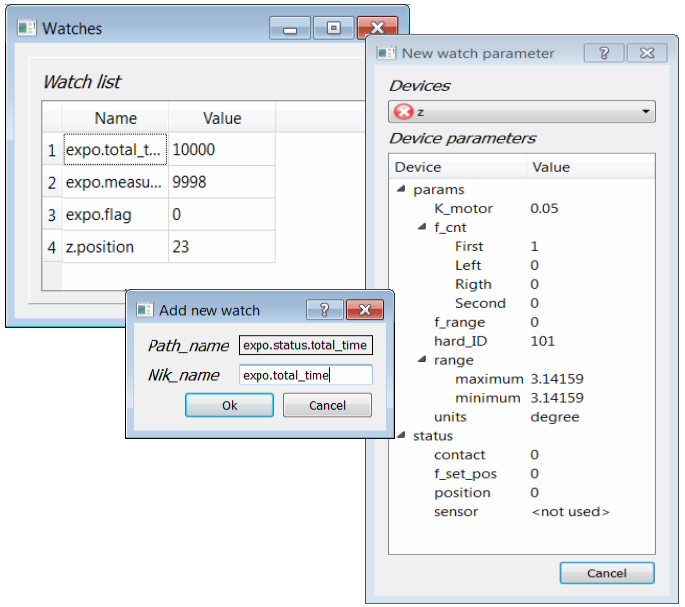The image size is (685, 607).
Task: Click the red error icon beside device z
Action: [x=403, y=112]
